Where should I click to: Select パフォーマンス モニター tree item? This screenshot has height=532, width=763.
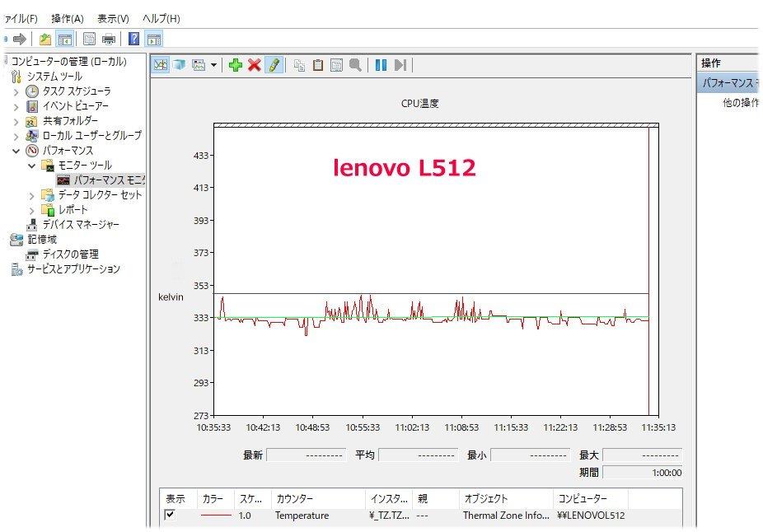[109, 180]
